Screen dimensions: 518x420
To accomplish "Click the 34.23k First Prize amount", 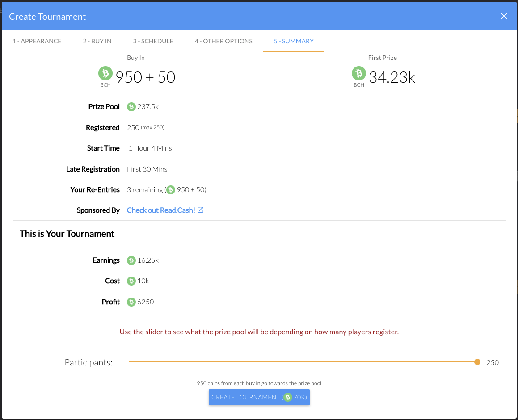I will pos(392,77).
